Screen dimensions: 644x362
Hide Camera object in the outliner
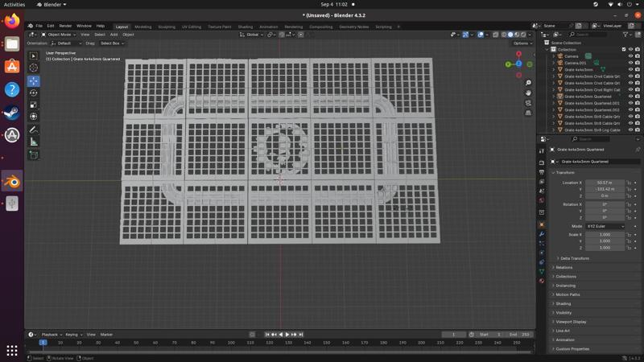click(630, 56)
